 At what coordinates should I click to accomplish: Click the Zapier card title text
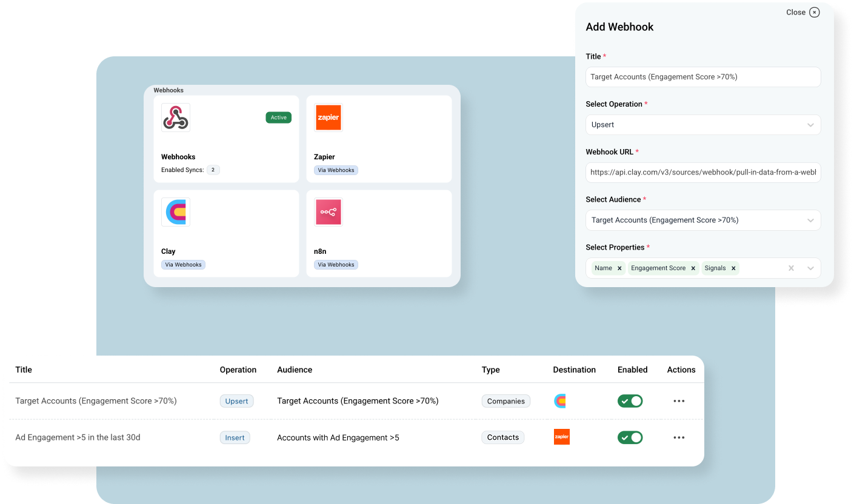(x=324, y=157)
